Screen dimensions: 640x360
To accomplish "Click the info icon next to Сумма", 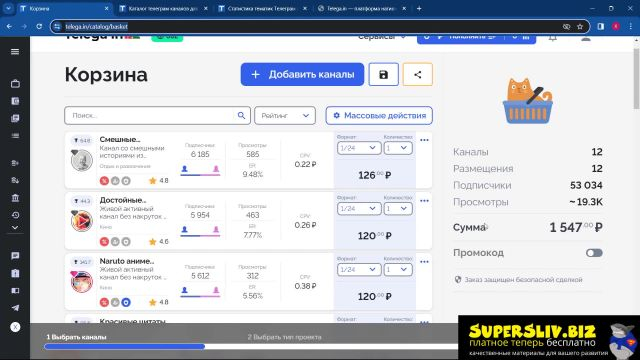I will click(x=486, y=226).
